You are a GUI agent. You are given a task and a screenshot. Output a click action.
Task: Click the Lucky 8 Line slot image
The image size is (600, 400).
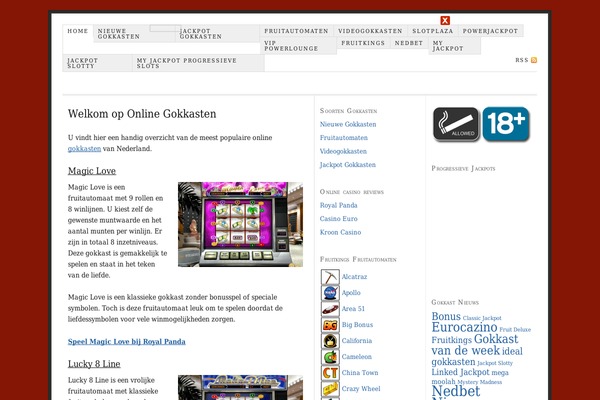(240, 387)
